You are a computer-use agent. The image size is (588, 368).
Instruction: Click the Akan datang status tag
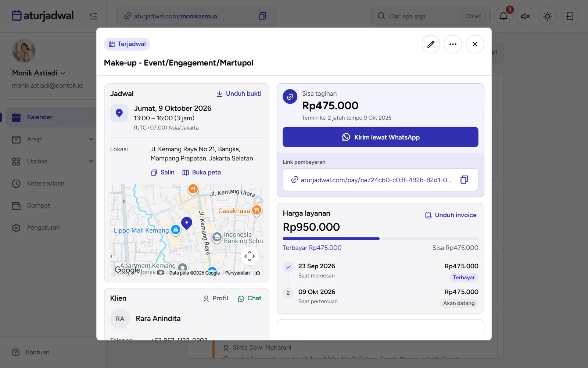click(459, 303)
